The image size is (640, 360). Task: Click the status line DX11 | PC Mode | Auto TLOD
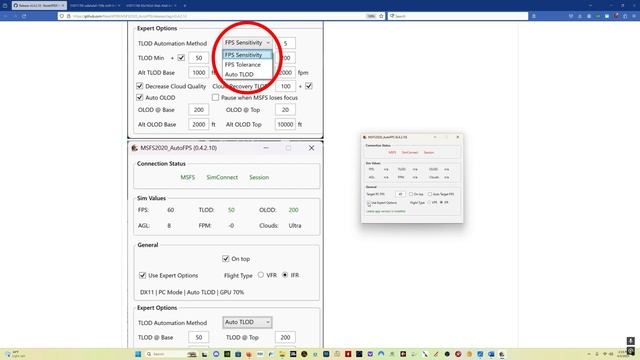pyautogui.click(x=192, y=292)
